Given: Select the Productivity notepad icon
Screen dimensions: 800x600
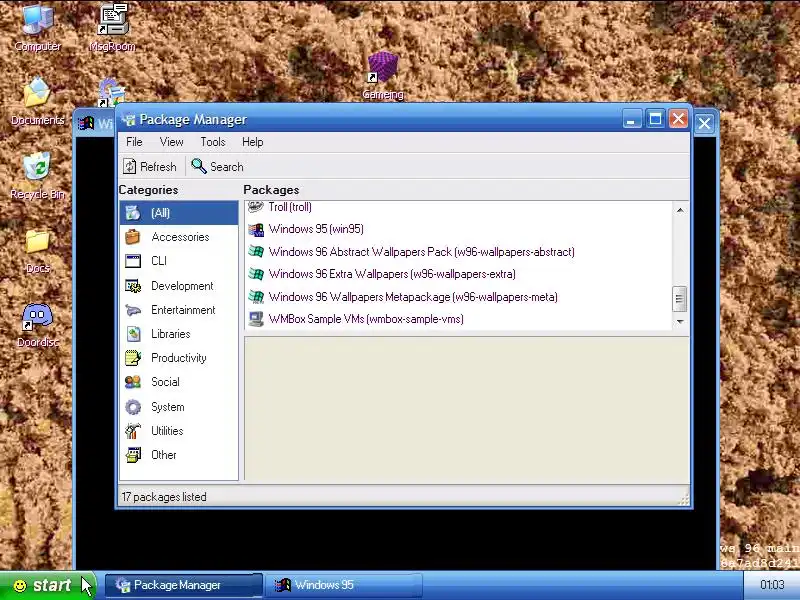Looking at the screenshot, I should click(x=133, y=358).
